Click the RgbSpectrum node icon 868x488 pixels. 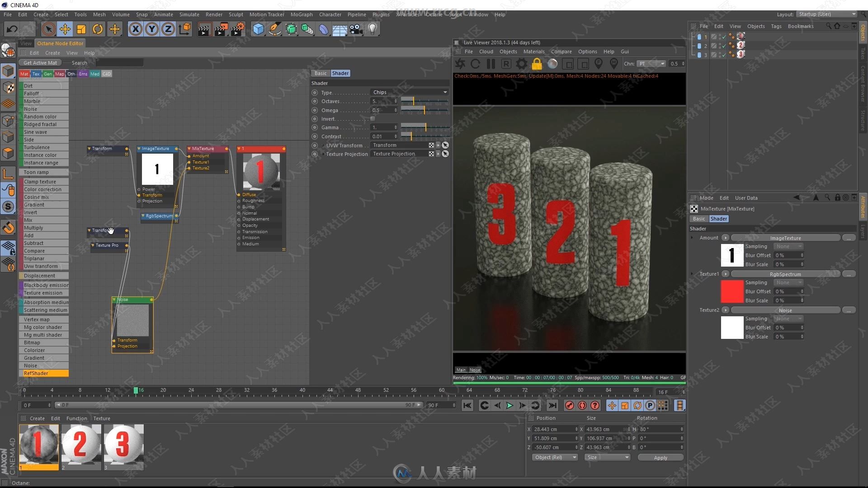tap(158, 215)
